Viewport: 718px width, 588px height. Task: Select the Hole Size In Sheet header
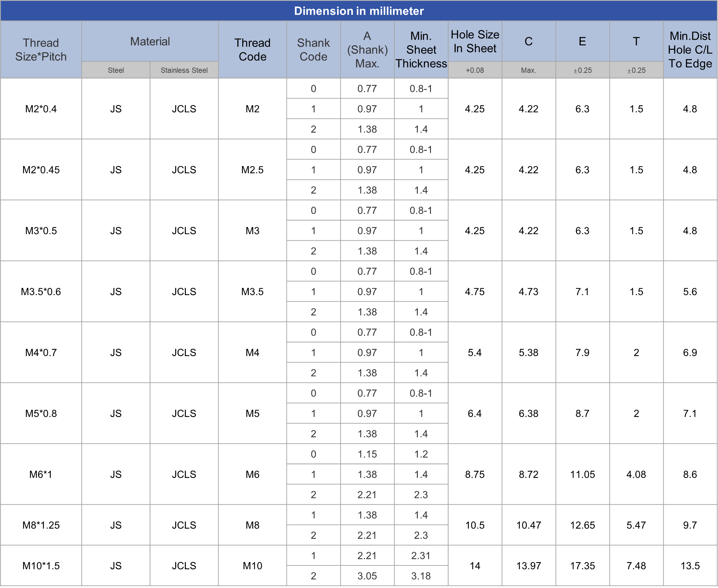475,41
